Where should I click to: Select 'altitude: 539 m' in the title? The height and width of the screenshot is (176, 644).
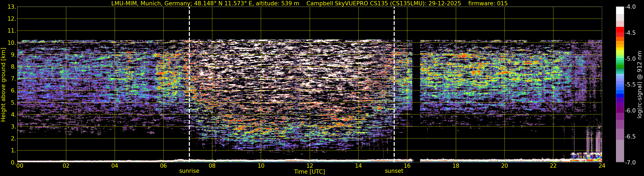click(x=277, y=3)
